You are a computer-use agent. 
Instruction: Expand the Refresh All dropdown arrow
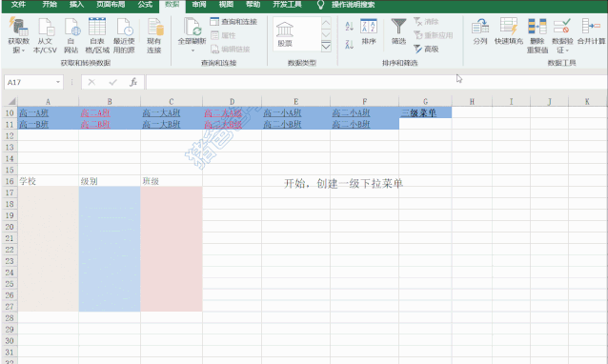tap(193, 51)
